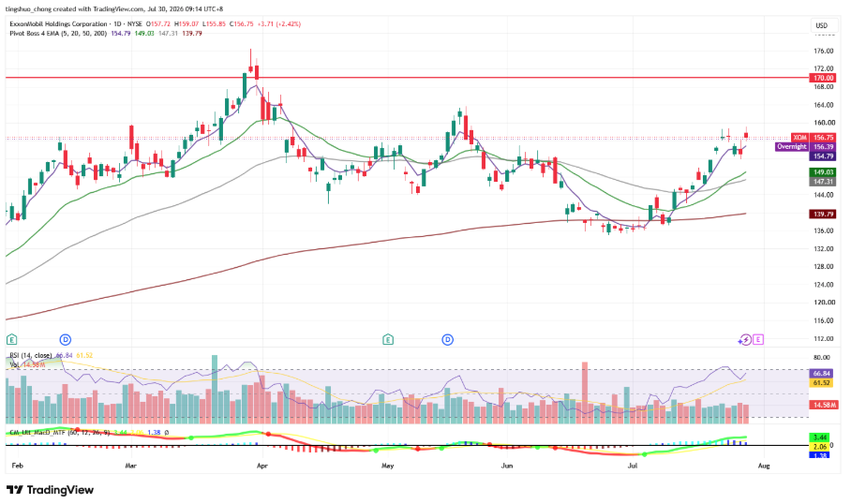851x504 pixels.
Task: Click the L155.85 low value in legend
Action: coord(214,23)
